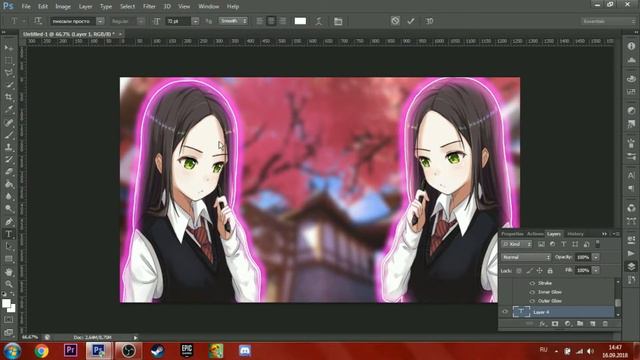Add a layer mask

point(555,324)
